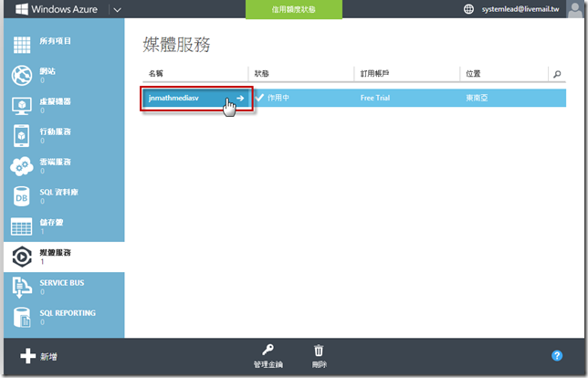Screen dimensions: 588x378
Task: Open the Virtual Machines monitor icon
Action: pyautogui.click(x=22, y=106)
